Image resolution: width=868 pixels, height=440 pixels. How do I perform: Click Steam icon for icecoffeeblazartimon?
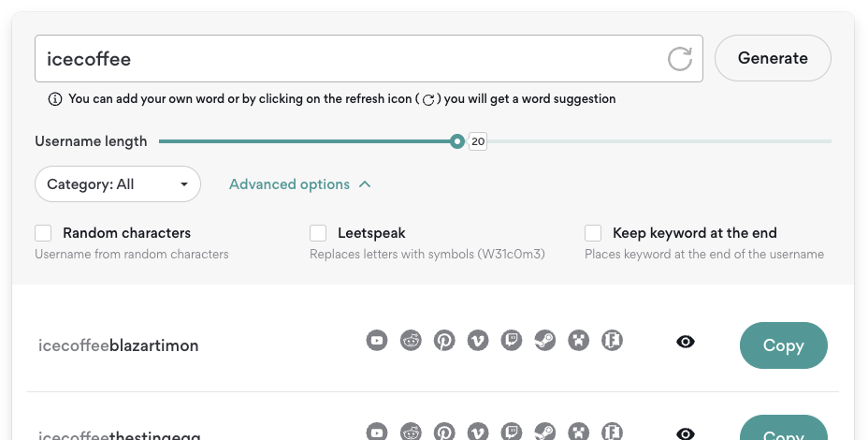[545, 341]
